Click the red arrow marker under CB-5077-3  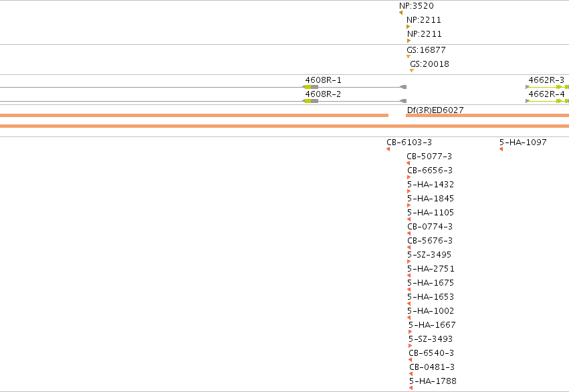click(409, 163)
